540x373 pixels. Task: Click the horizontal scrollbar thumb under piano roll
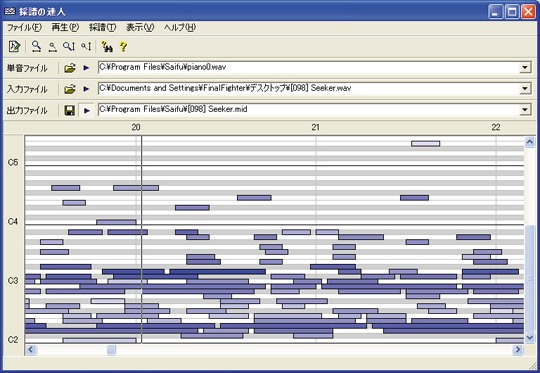(x=111, y=350)
